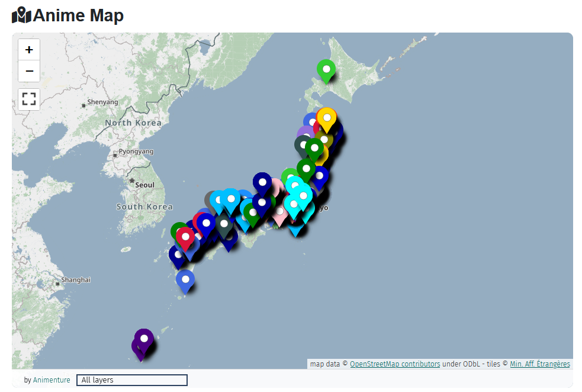The width and height of the screenshot is (582, 392).
Task: Open OpenStreetMap contributors link
Action: pos(395,364)
